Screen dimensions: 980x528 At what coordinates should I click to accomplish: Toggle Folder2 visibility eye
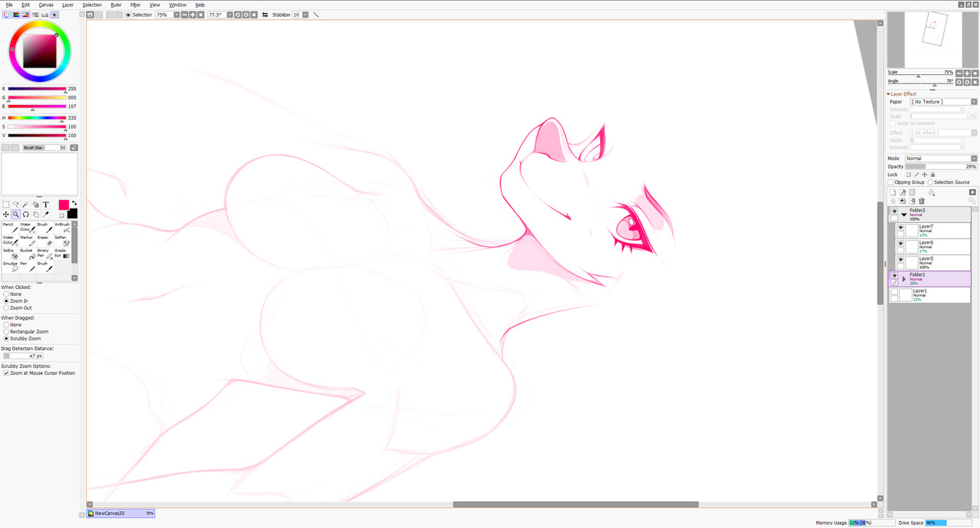coord(893,212)
